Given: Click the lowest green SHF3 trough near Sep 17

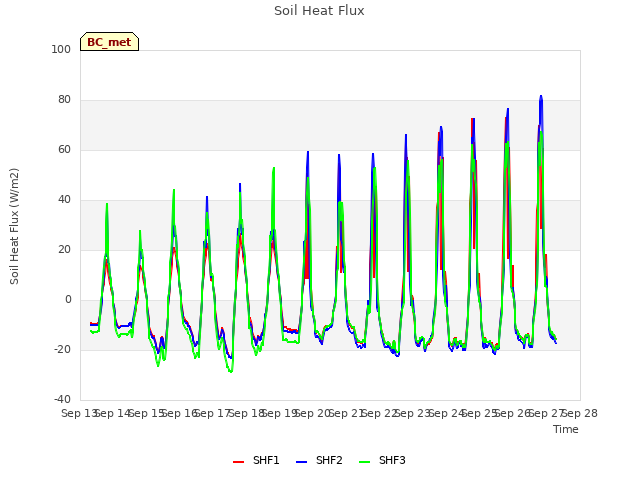Looking at the screenshot, I should point(231,371).
